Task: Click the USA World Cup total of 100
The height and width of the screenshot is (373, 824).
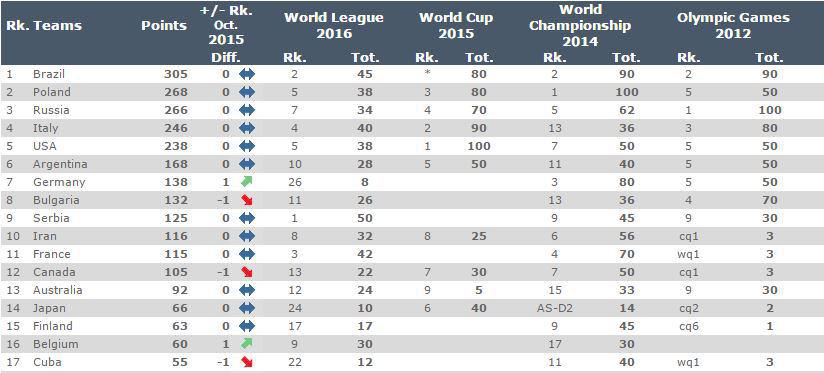Action: (x=478, y=146)
